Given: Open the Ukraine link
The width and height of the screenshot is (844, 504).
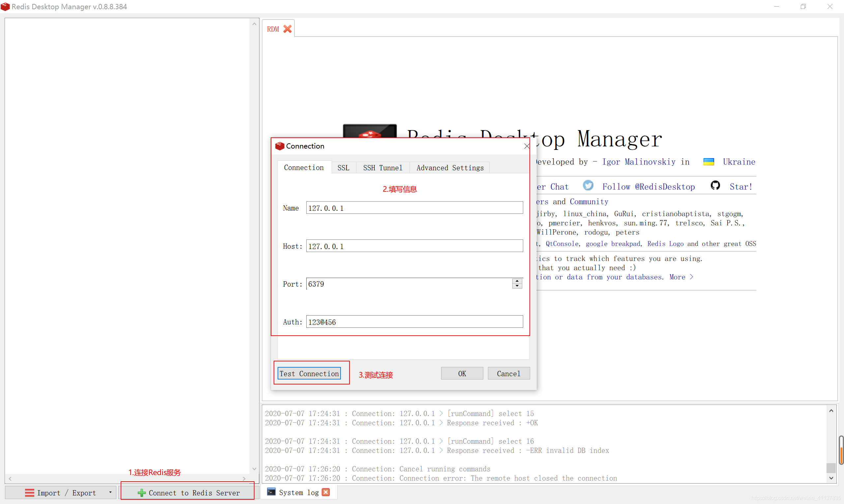Looking at the screenshot, I should tap(739, 162).
